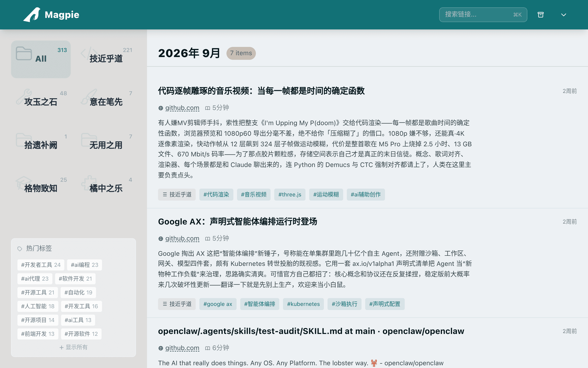Select the #音乐视频 tag

254,195
